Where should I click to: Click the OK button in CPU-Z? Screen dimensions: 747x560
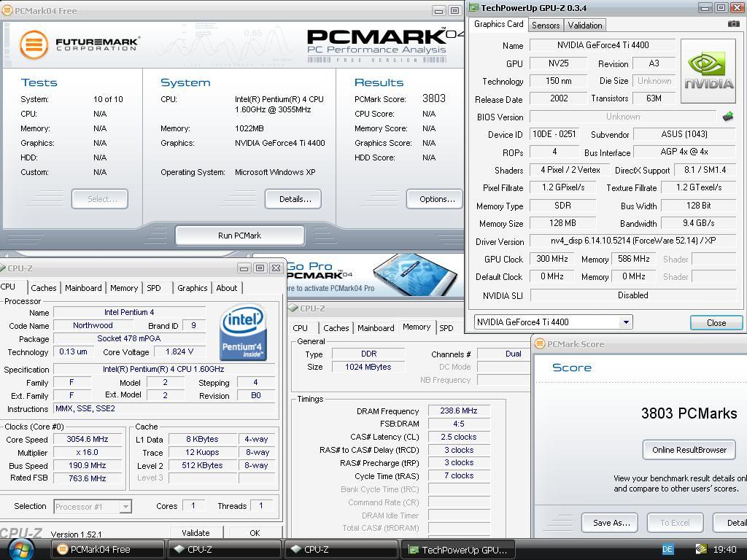tap(255, 533)
